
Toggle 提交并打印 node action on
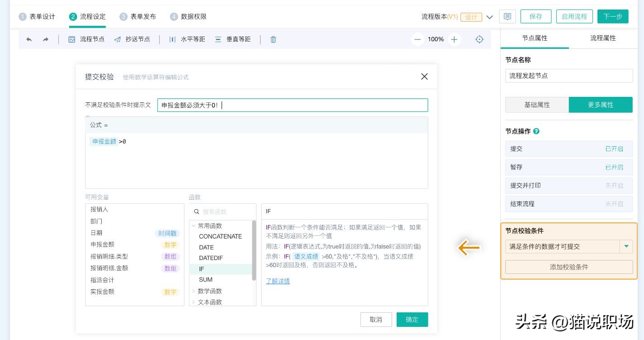pyautogui.click(x=615, y=186)
